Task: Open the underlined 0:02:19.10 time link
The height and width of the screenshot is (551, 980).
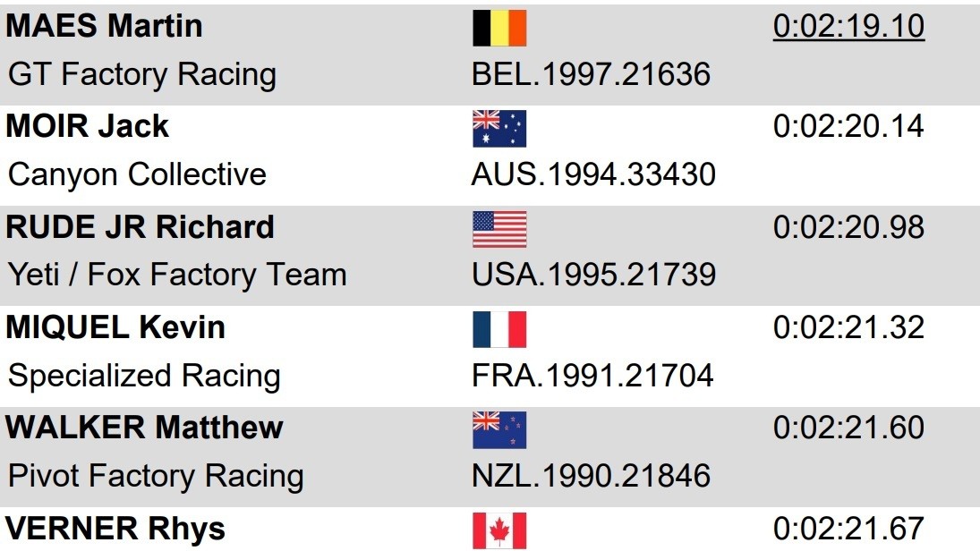Action: [x=848, y=26]
